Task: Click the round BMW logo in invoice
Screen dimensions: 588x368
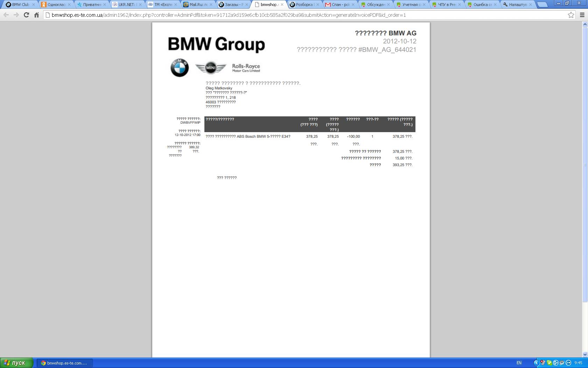Action: pyautogui.click(x=180, y=68)
